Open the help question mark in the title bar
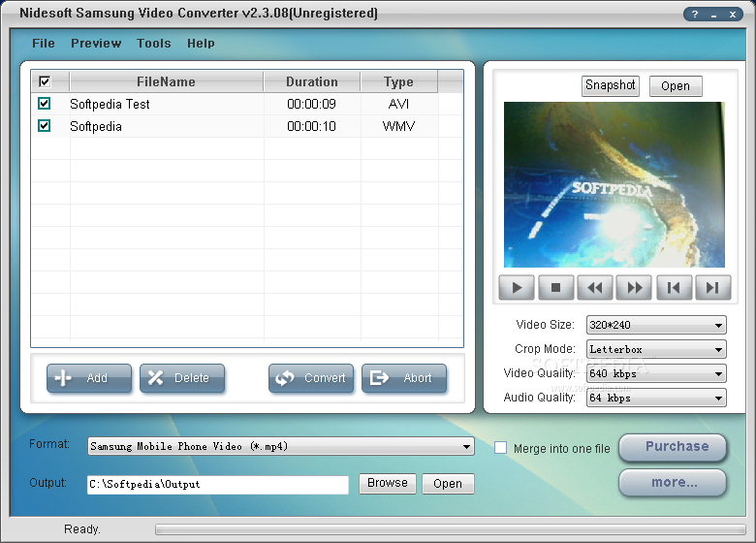The height and width of the screenshot is (543, 756). point(695,14)
